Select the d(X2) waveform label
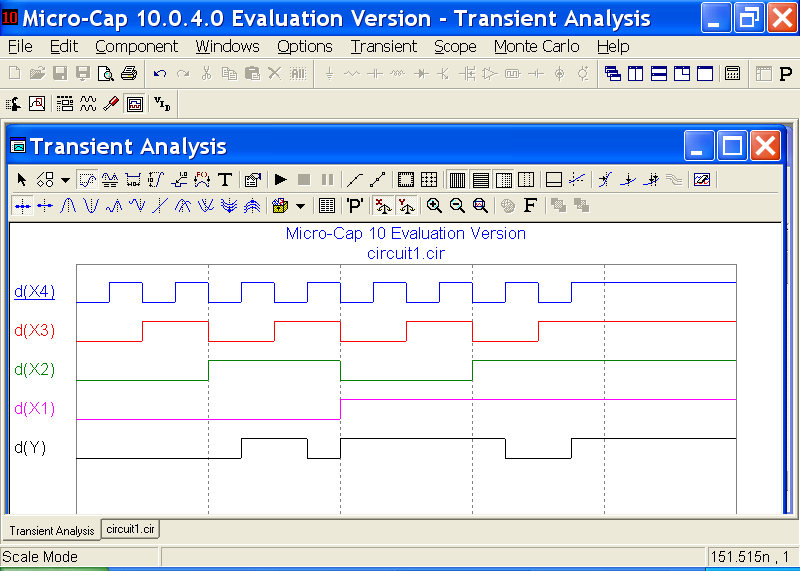This screenshot has width=800, height=571. click(x=34, y=369)
